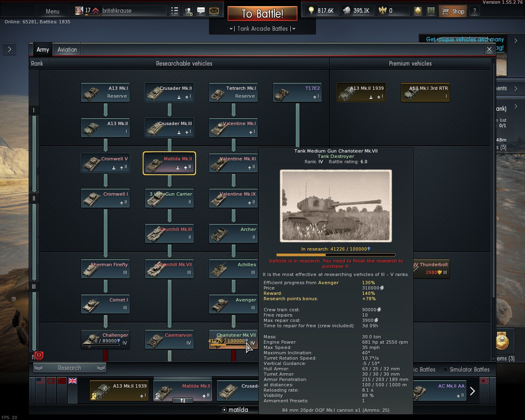
Task: Open Tank Arcade Battles mode dropdown
Action: click(x=262, y=28)
